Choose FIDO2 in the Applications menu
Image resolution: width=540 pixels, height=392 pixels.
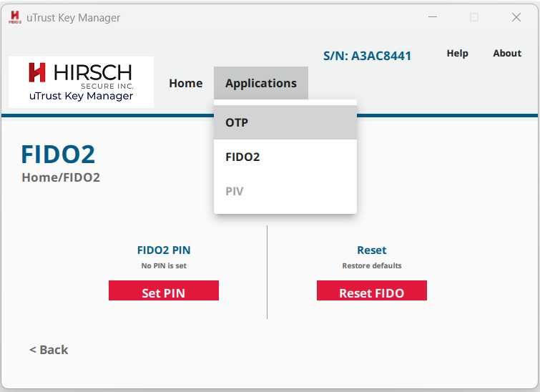tap(285, 157)
